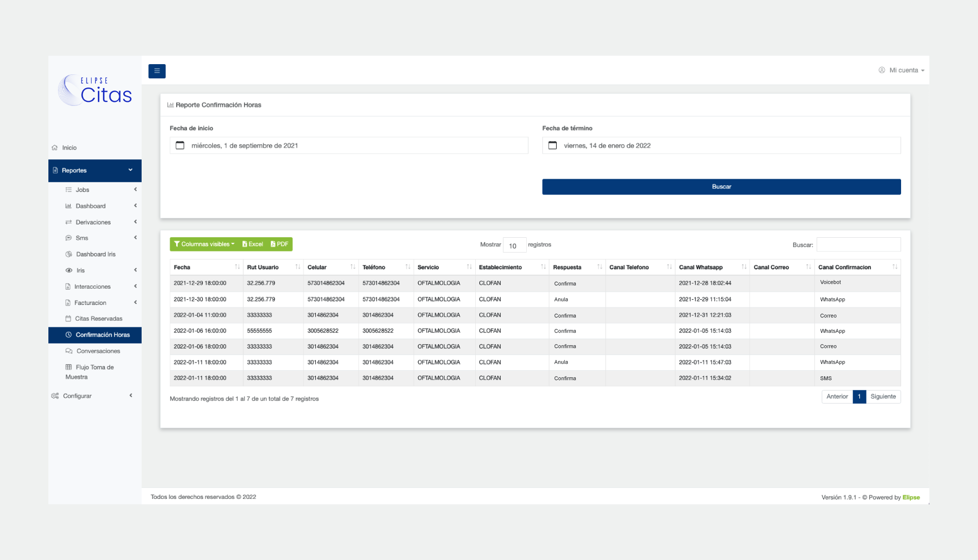Export table to Excel
Image resolution: width=978 pixels, height=560 pixels.
(253, 244)
